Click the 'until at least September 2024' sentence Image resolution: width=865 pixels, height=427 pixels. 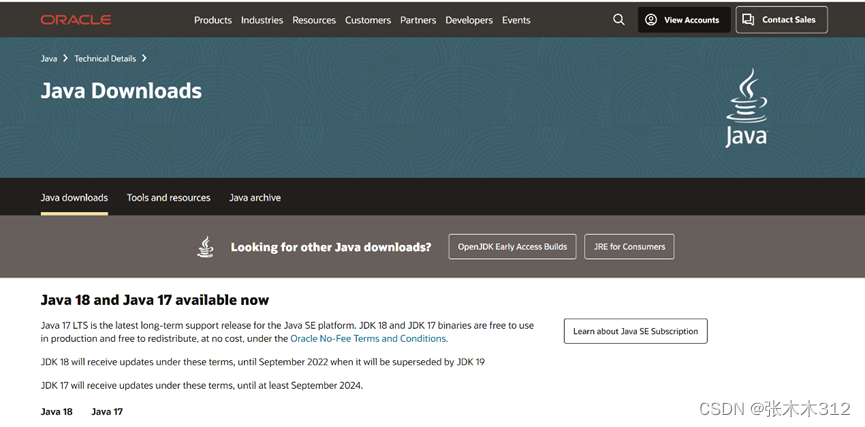pyautogui.click(x=202, y=386)
